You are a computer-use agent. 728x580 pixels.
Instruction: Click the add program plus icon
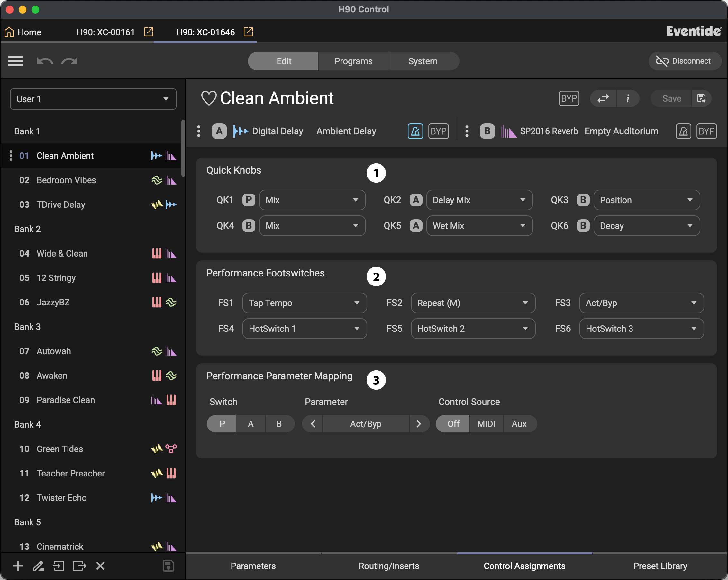[x=18, y=566]
